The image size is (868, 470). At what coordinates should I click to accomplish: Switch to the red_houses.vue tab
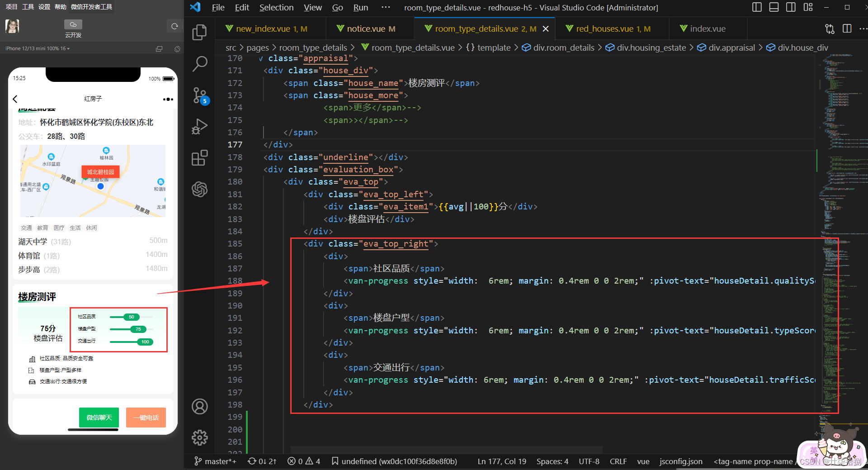click(613, 28)
